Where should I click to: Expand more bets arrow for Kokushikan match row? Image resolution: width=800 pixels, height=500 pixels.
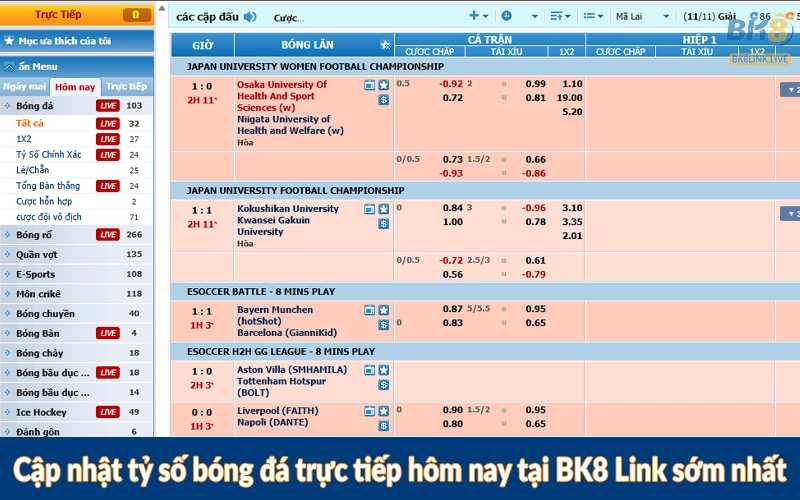pos(790,214)
